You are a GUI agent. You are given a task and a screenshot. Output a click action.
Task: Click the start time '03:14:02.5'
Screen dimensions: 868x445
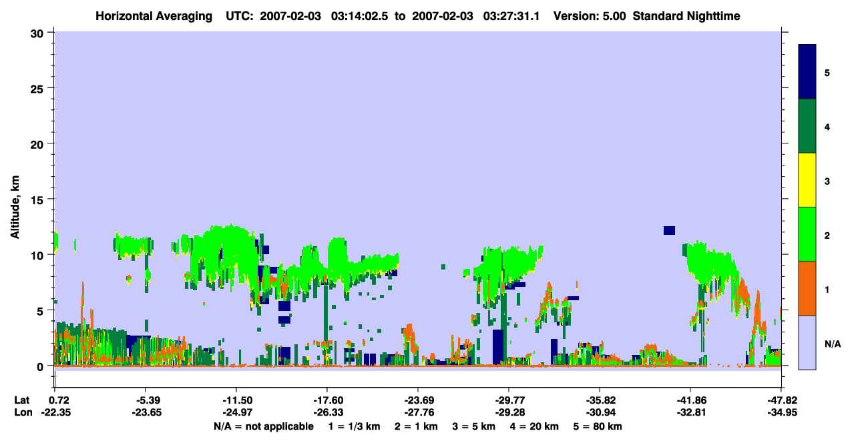coord(359,16)
